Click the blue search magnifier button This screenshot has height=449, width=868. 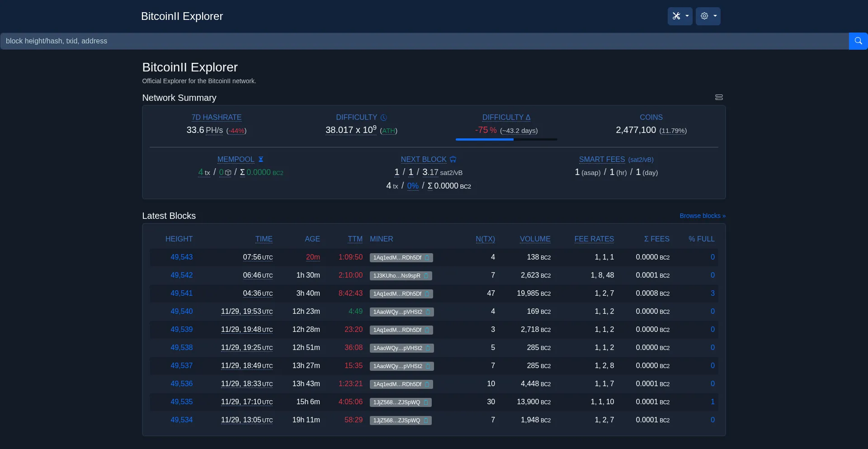click(x=858, y=41)
